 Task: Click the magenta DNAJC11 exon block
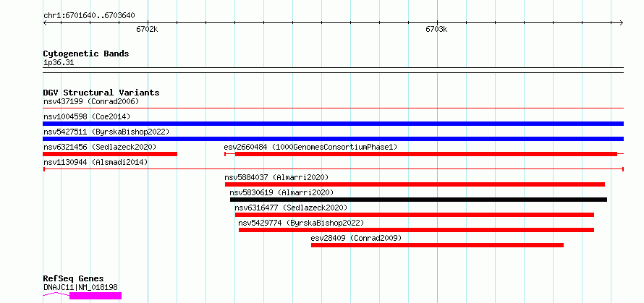click(96, 296)
